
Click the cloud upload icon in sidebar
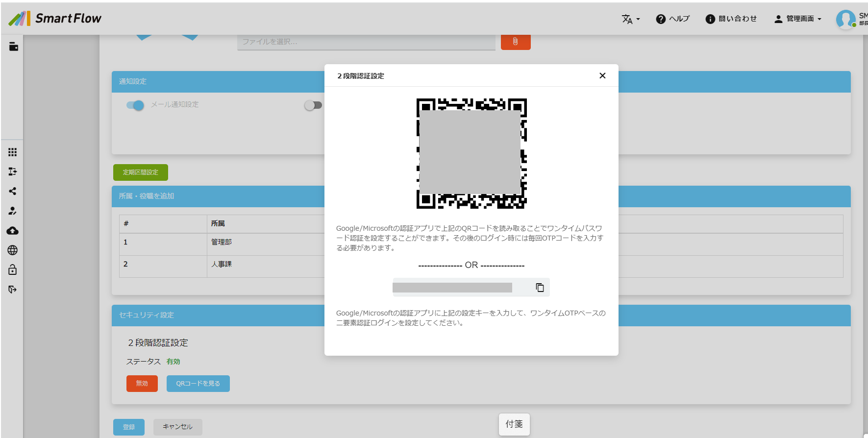13,230
